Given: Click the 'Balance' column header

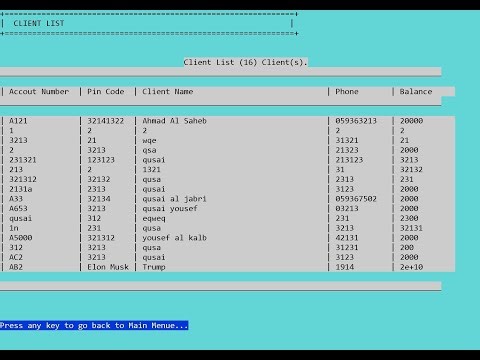Looking at the screenshot, I should pyautogui.click(x=416, y=92).
